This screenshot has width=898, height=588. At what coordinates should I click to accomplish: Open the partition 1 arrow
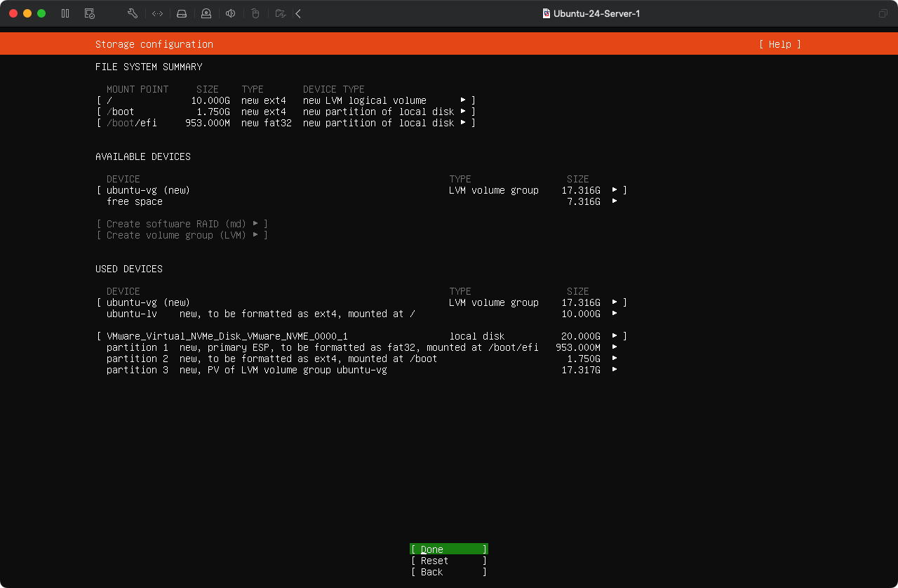pos(615,347)
